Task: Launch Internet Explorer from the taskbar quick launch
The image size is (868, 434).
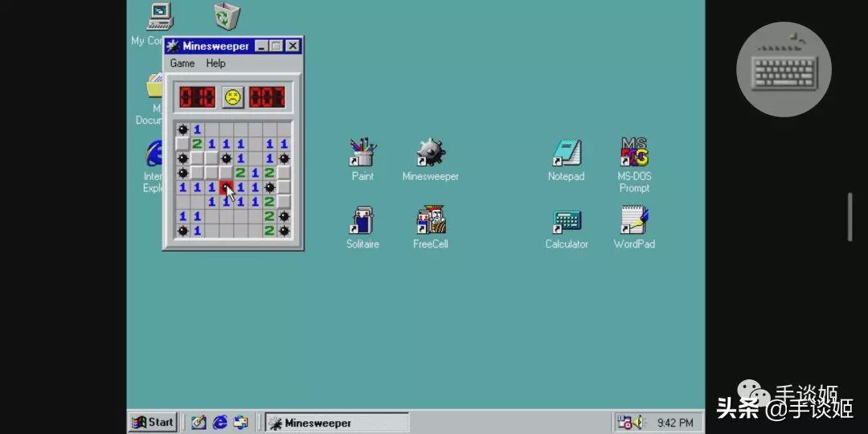Action: (x=219, y=422)
